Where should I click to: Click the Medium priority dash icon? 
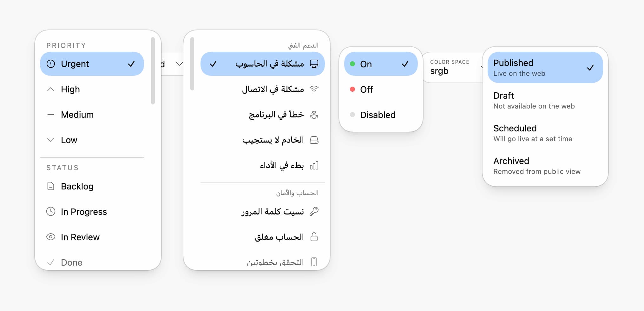51,115
